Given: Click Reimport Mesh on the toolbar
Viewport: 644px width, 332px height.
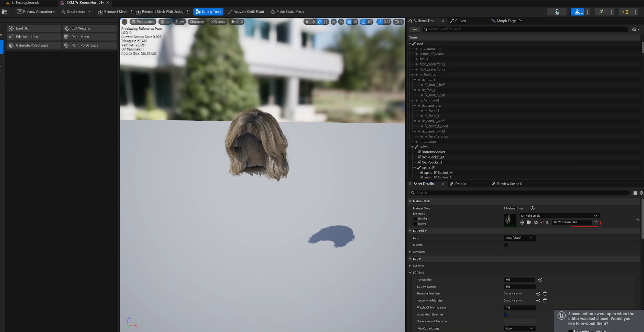Looking at the screenshot, I should [x=113, y=12].
